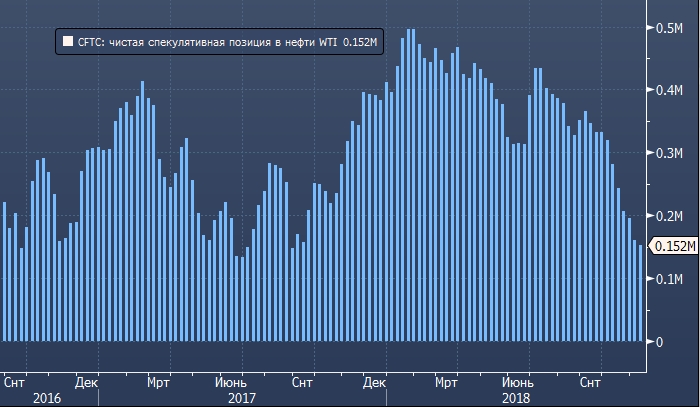700x407 pixels.
Task: Click the white legend swatch next to CFTC
Action: coord(67,42)
